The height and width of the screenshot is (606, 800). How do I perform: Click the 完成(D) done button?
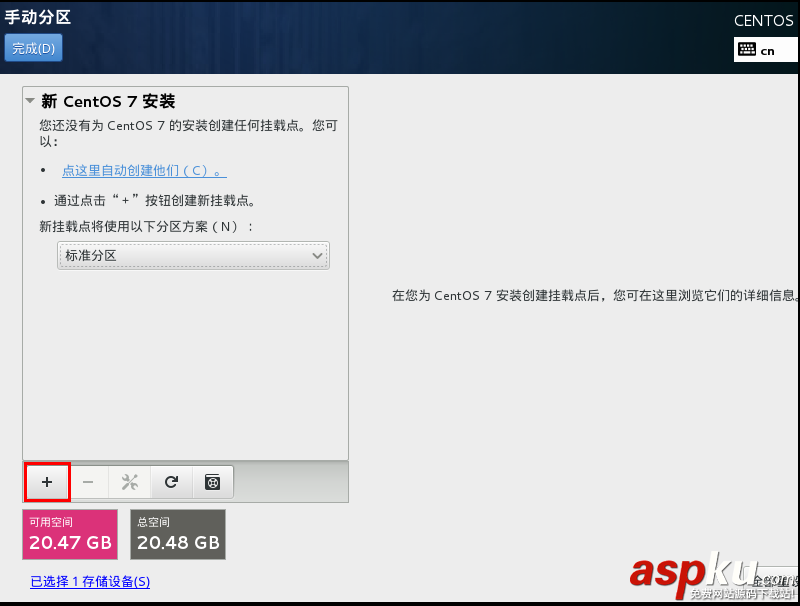(x=34, y=48)
